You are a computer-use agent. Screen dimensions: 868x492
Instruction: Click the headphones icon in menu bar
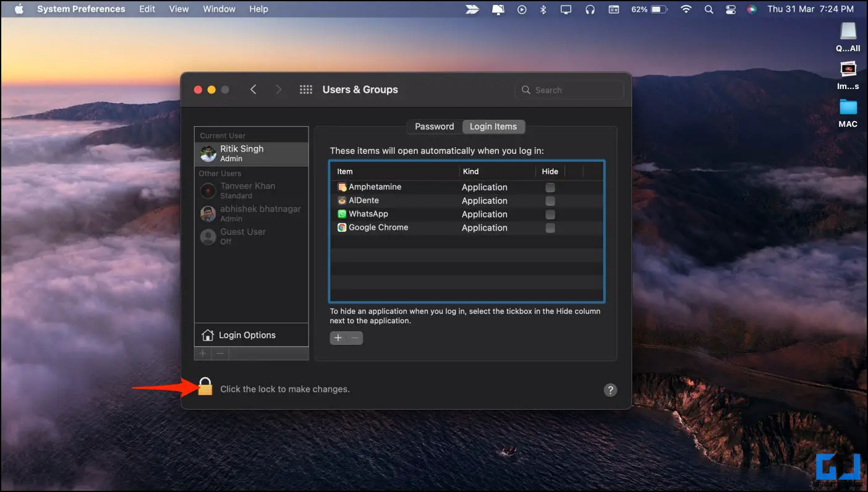click(590, 9)
